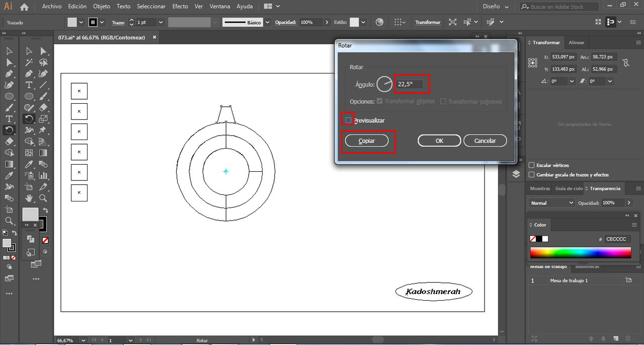This screenshot has width=644, height=345.
Task: Choose the Line Segment tool
Action: [44, 85]
